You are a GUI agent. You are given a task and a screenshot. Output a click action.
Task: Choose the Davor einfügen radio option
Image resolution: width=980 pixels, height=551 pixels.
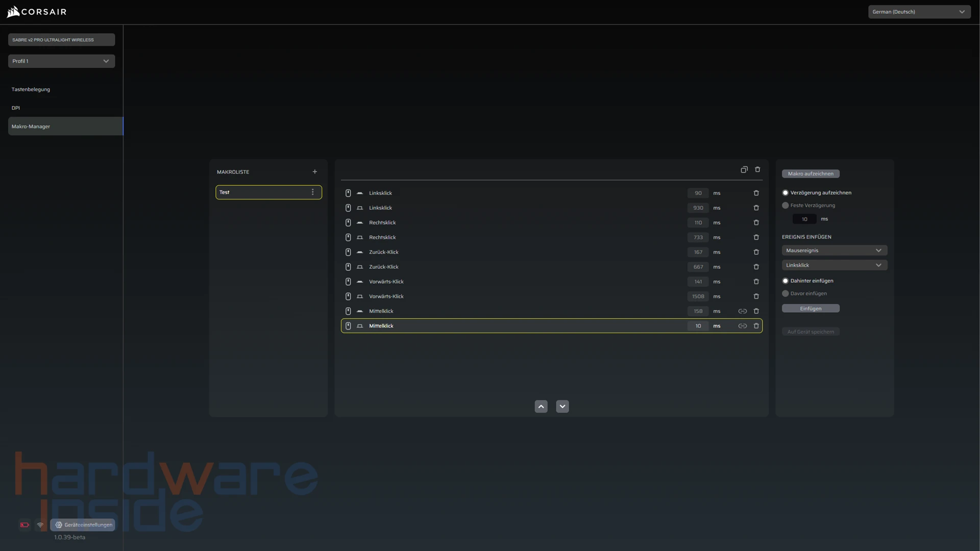point(786,294)
